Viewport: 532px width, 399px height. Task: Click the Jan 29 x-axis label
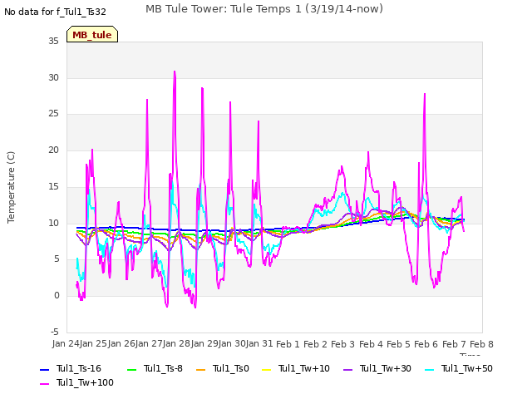pyautogui.click(x=204, y=343)
